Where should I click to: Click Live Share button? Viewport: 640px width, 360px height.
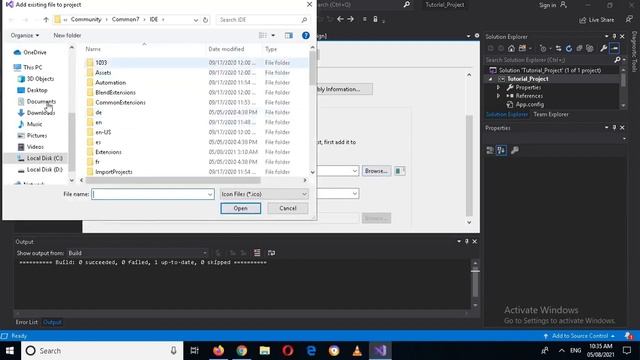coord(597,20)
